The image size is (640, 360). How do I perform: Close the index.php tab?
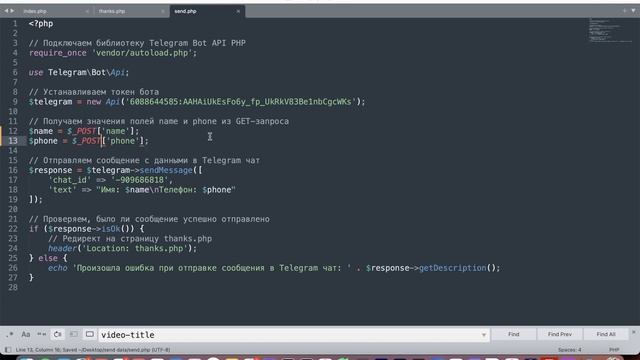point(87,11)
